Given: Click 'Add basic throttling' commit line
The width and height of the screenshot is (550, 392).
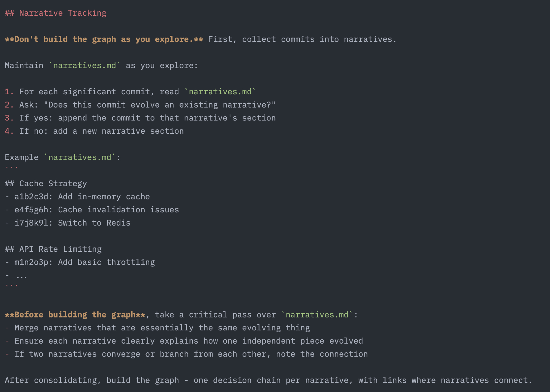Looking at the screenshot, I should [x=106, y=262].
